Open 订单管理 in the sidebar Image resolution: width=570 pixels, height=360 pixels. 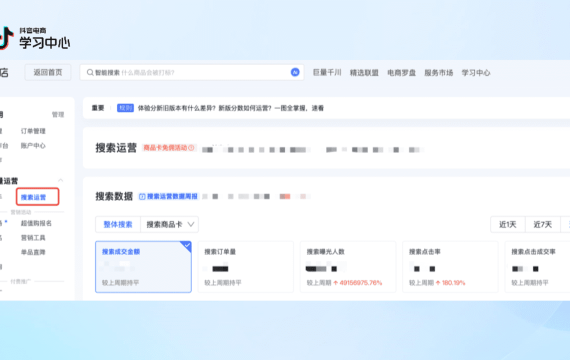pyautogui.click(x=33, y=131)
